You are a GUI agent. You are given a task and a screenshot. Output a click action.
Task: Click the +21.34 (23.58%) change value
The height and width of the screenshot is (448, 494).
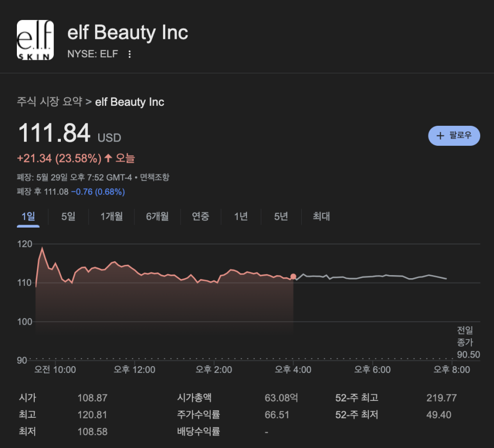point(59,158)
